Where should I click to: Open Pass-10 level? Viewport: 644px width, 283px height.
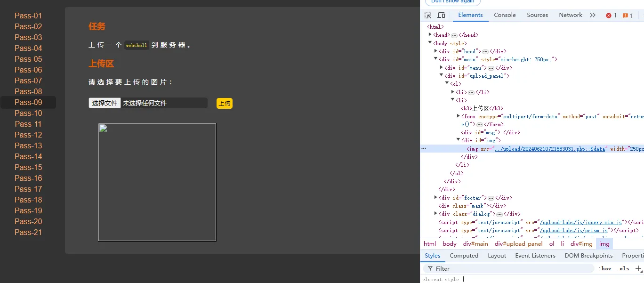click(x=28, y=113)
